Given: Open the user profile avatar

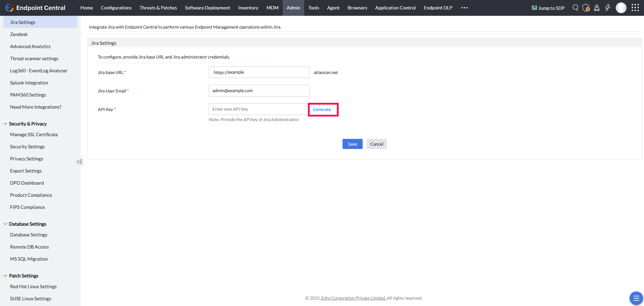Looking at the screenshot, I should (621, 8).
